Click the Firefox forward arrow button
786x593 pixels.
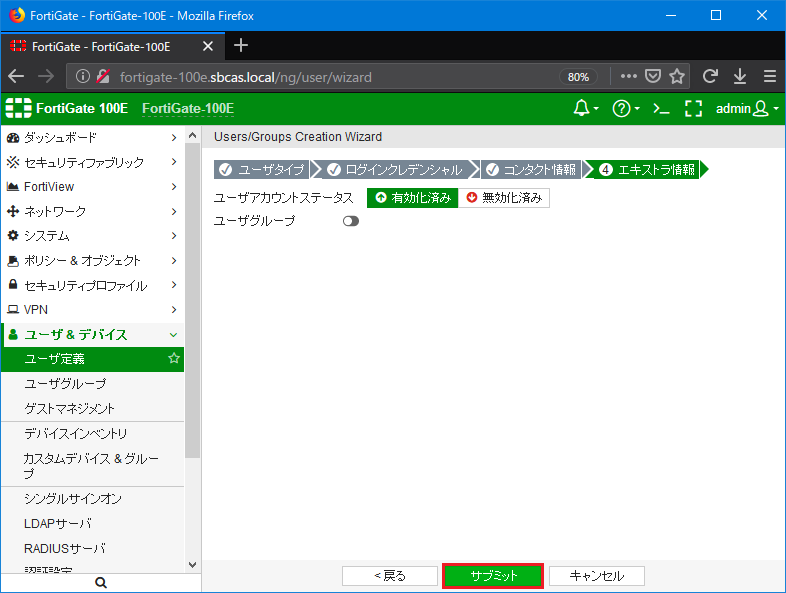46,77
